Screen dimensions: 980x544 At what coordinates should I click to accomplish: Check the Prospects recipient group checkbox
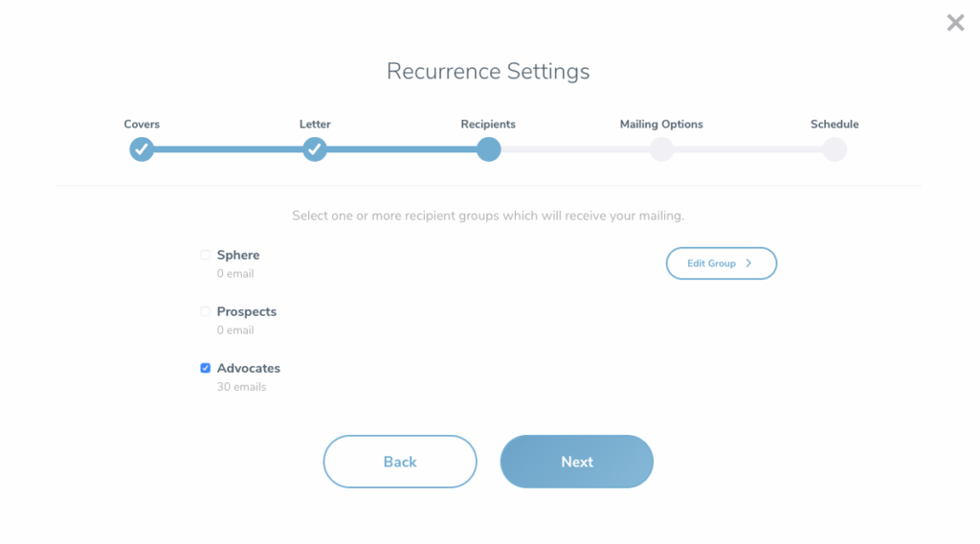[x=205, y=312]
